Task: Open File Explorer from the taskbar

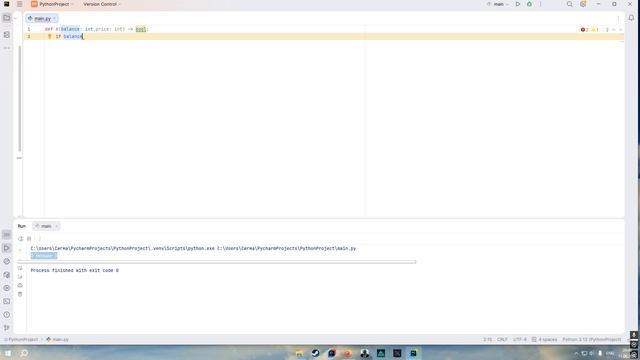Action: coord(299,353)
